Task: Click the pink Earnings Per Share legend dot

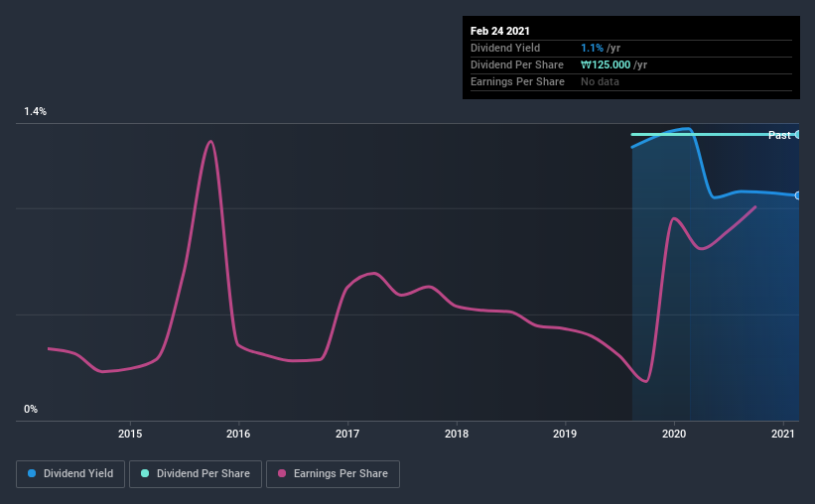Action: click(x=282, y=473)
